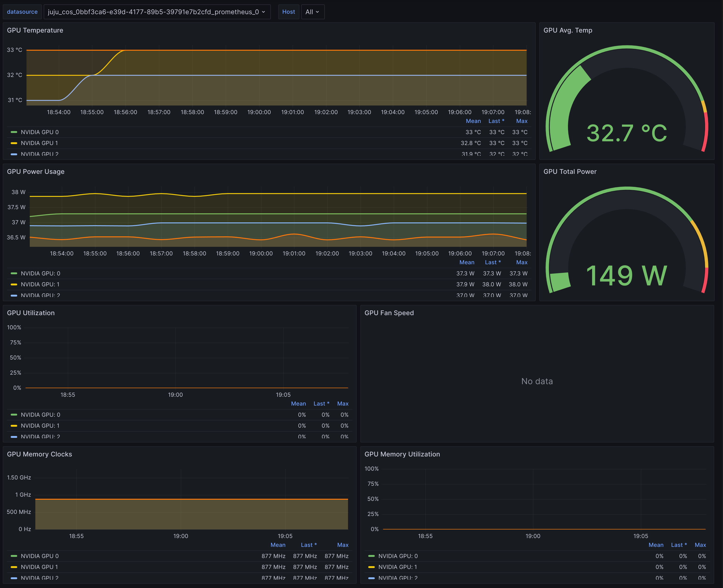Click the GPU Total Power panel title
Viewport: 723px width, 588px height.
570,171
